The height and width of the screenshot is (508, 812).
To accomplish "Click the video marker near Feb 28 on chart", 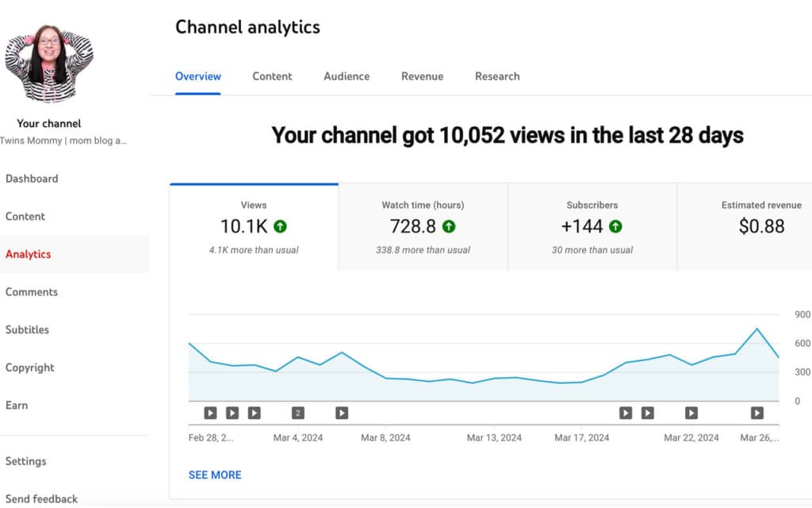I will point(209,413).
